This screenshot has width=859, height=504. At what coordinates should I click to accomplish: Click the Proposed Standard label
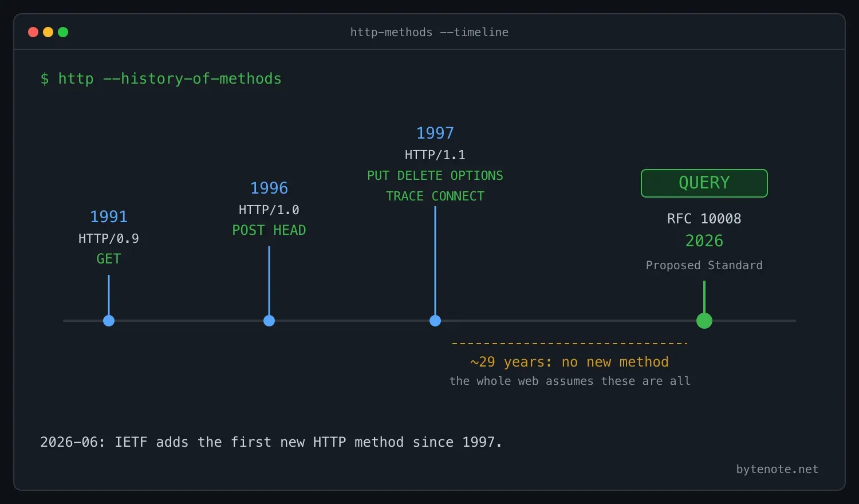coord(704,265)
